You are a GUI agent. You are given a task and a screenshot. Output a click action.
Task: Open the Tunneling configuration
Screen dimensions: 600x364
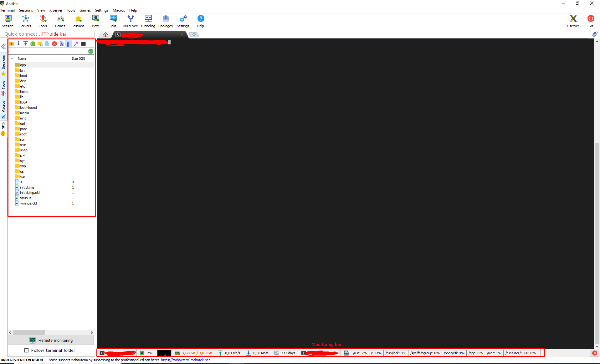[x=147, y=21]
